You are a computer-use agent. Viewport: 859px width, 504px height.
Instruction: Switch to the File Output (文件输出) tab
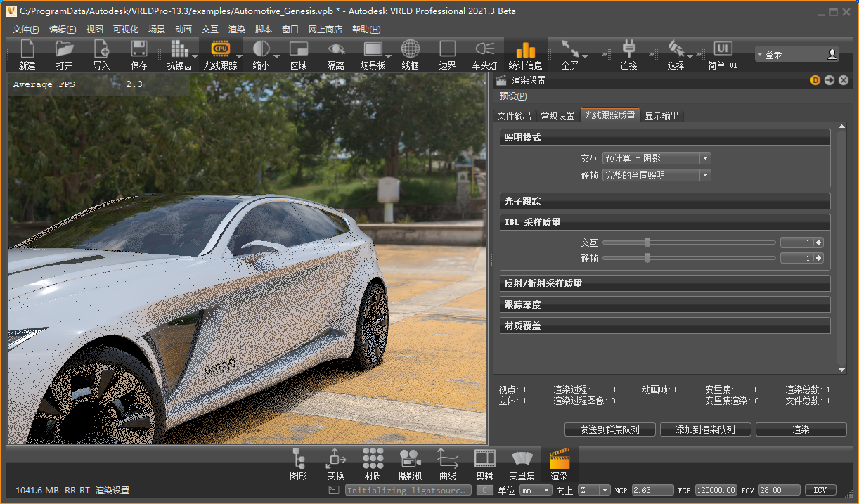[x=515, y=116]
